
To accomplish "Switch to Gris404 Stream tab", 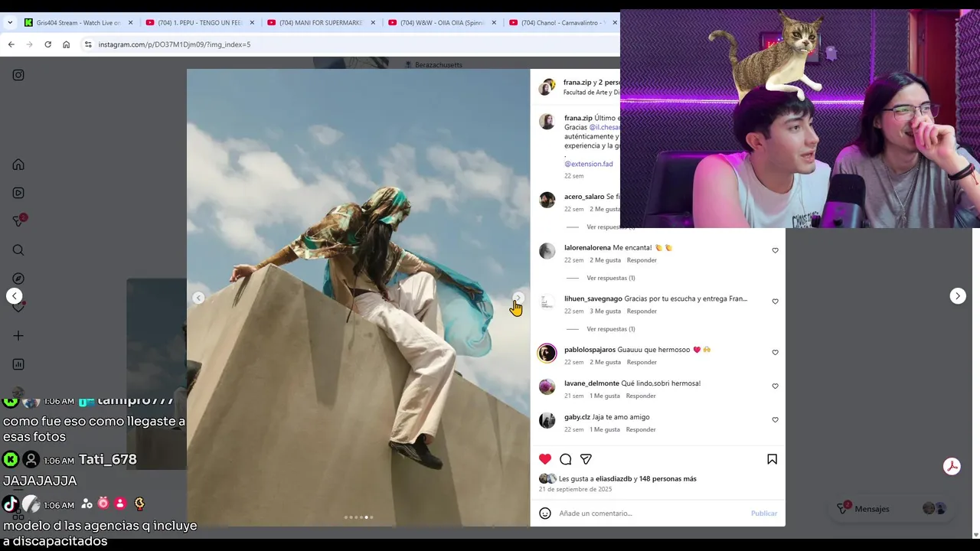I will [x=78, y=23].
